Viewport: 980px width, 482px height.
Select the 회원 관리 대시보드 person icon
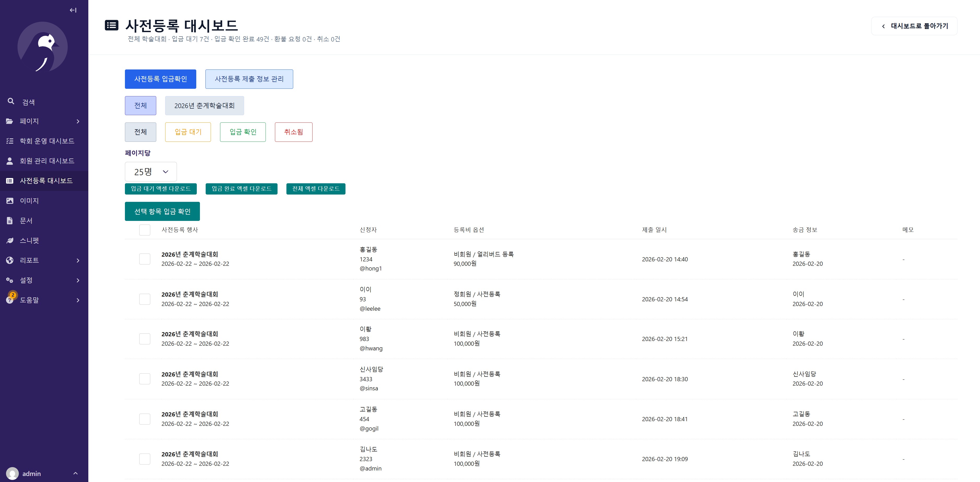pos(10,160)
